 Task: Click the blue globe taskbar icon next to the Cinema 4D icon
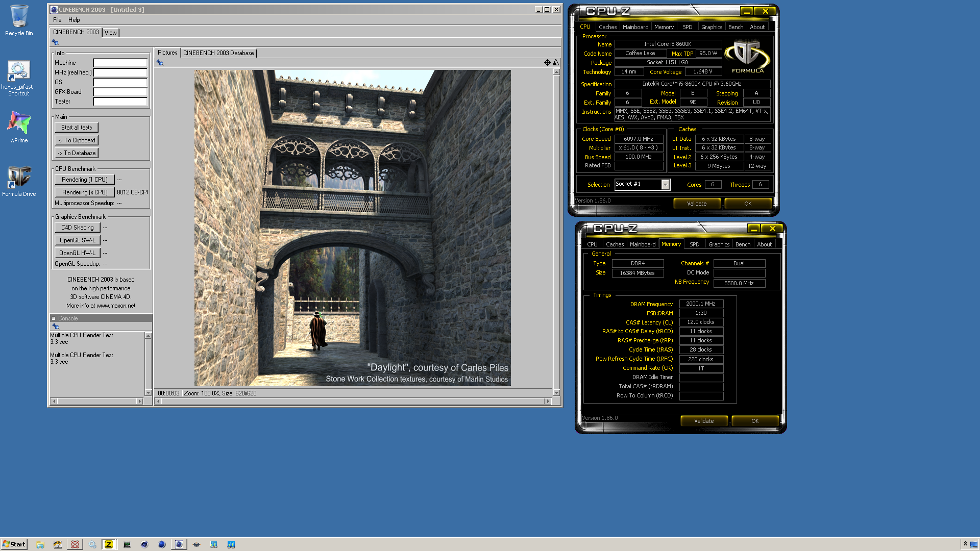point(162,544)
